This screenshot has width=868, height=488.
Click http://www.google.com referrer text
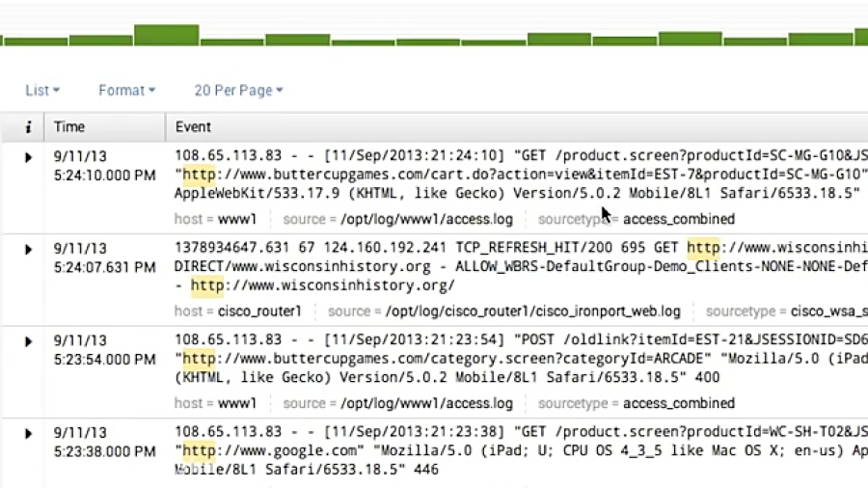[x=270, y=450]
